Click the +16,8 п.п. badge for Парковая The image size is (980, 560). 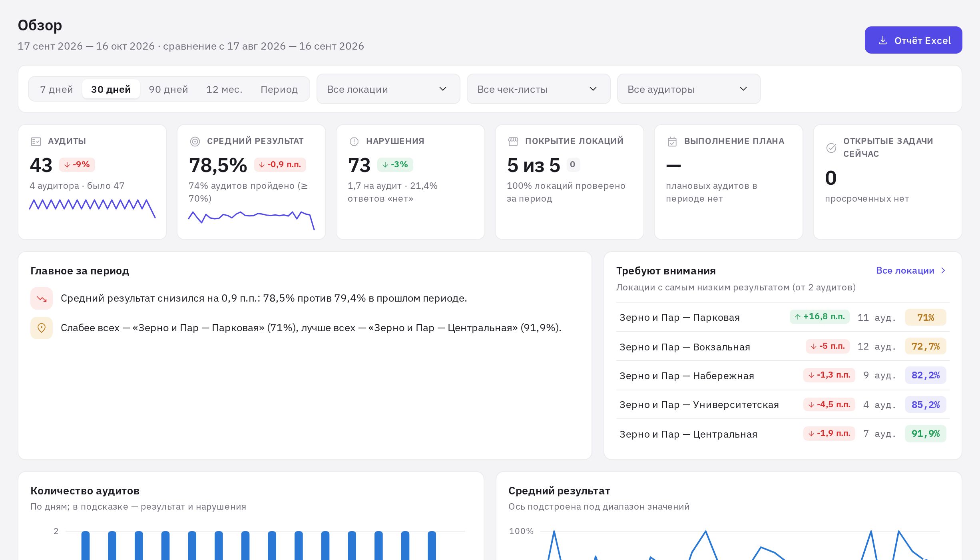[x=819, y=316]
